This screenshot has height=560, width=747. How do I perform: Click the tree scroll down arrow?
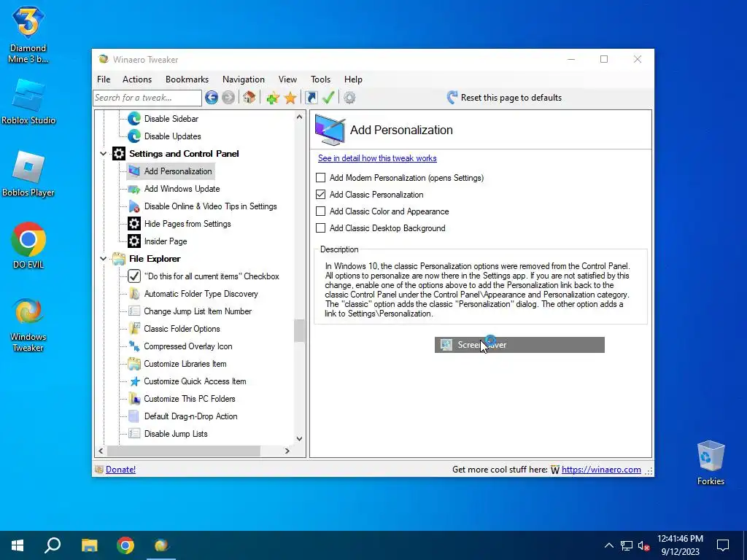click(299, 438)
